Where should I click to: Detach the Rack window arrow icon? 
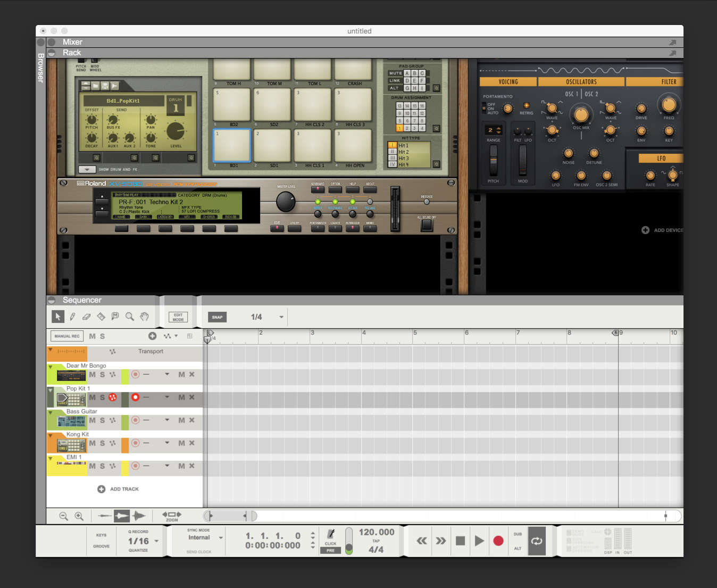pos(672,53)
